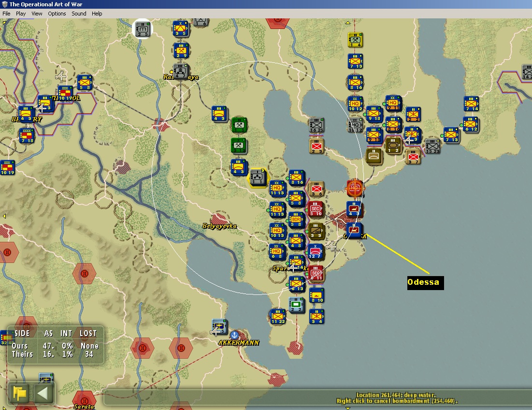Click the left-pointing back arrow button
Viewport: 532px width, 410px height.
43,394
